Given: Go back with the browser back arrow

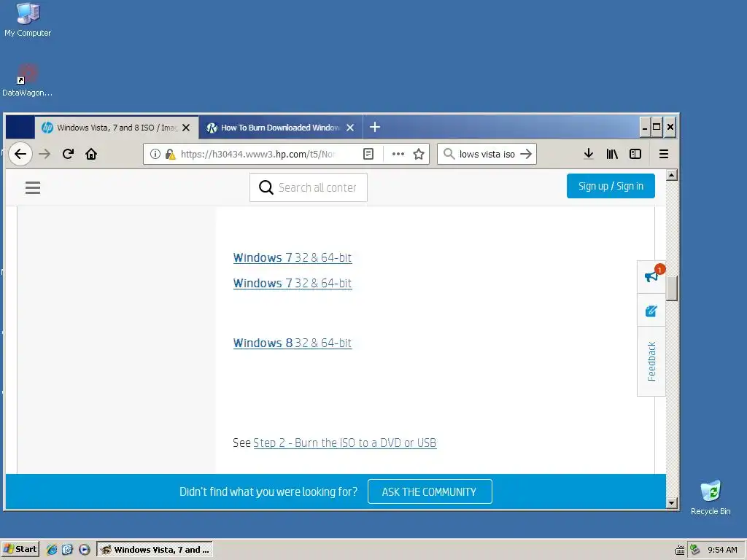Looking at the screenshot, I should click(20, 154).
